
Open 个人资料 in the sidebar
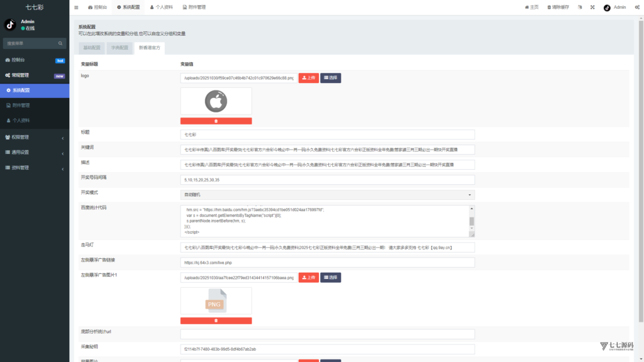[35, 121]
